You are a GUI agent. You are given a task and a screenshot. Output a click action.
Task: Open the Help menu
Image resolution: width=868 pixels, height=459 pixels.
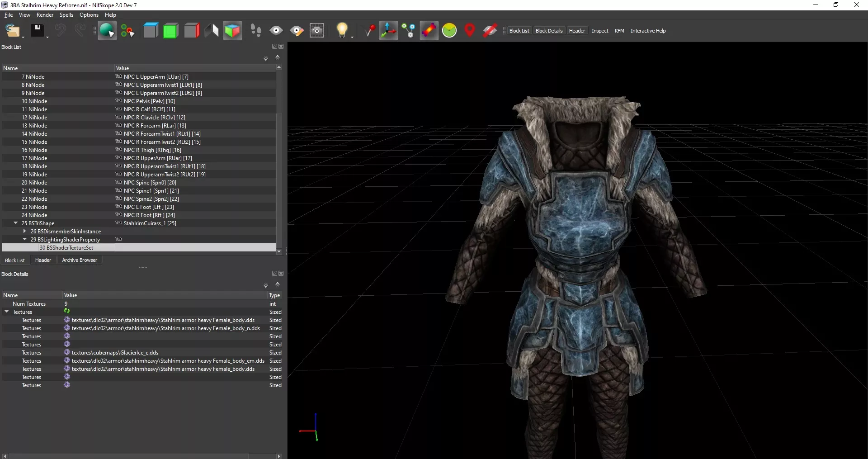click(110, 15)
